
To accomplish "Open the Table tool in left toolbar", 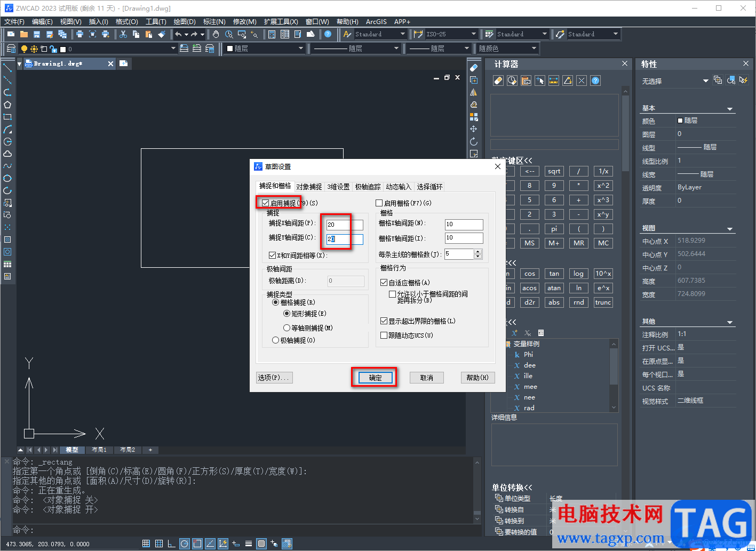I will click(x=7, y=264).
